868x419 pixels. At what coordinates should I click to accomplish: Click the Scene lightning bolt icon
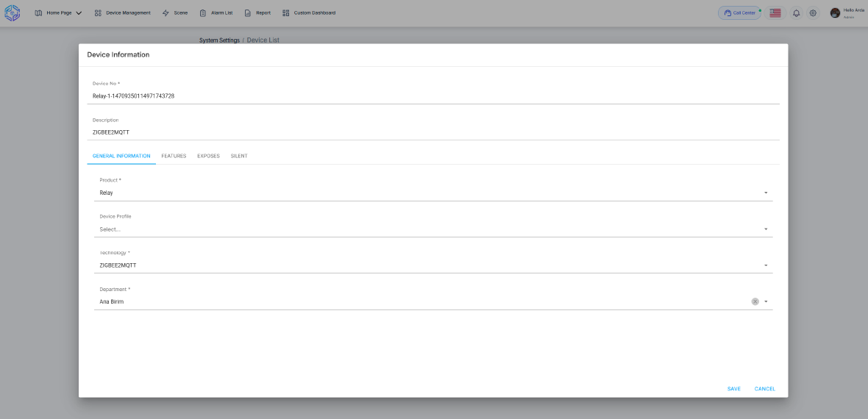click(x=166, y=12)
